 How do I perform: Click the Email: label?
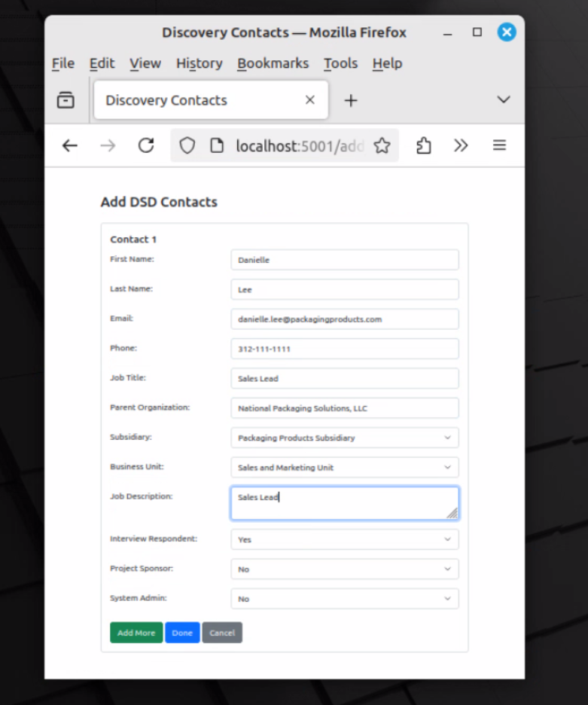pos(122,319)
